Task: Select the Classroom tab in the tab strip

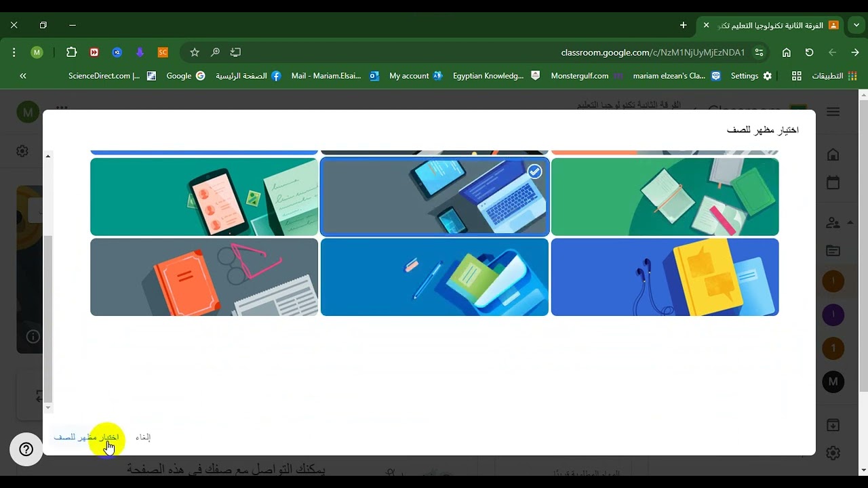Action: [770, 25]
